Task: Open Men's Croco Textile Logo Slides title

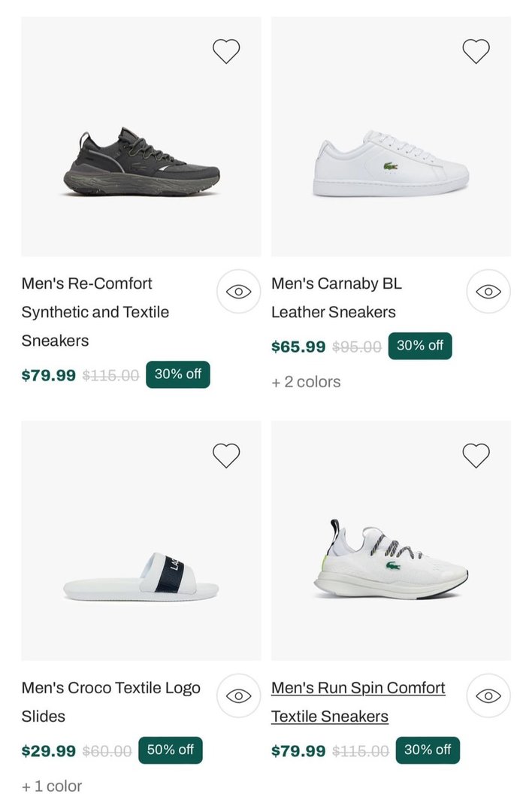Action: (110, 701)
